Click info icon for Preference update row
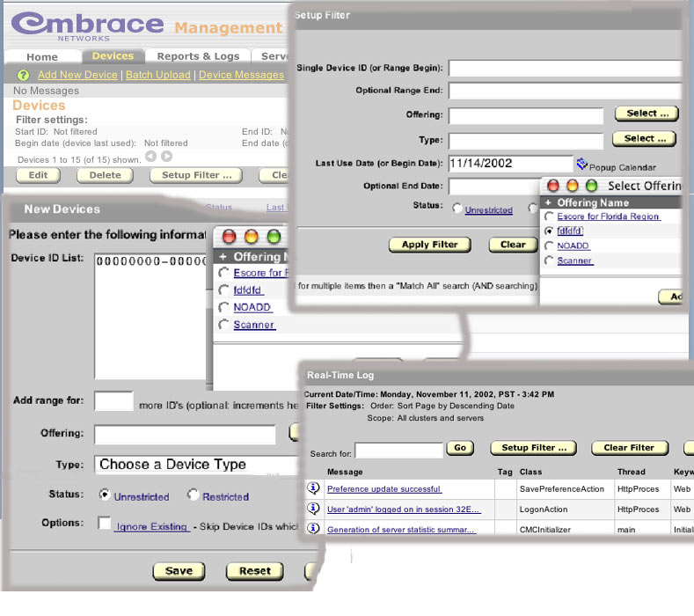Screen dimensions: 694x616 point(313,488)
